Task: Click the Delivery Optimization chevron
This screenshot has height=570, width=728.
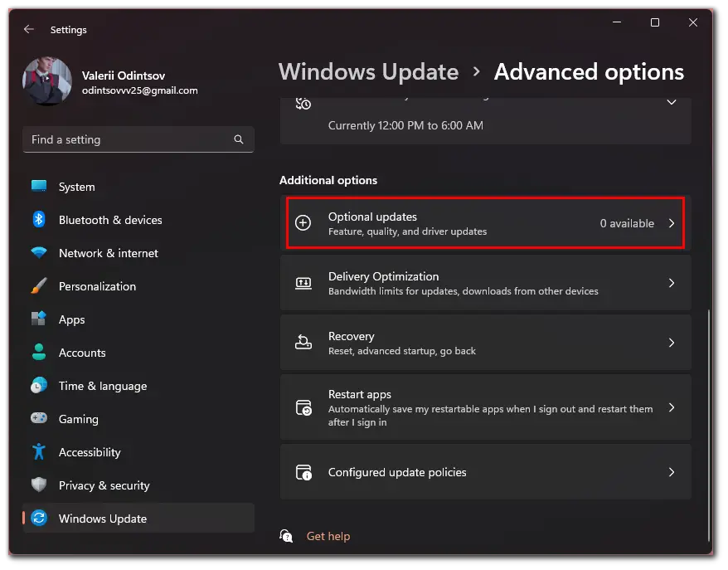Action: coord(672,283)
